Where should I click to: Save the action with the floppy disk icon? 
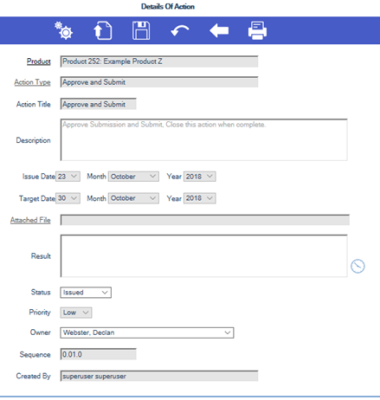tap(141, 31)
